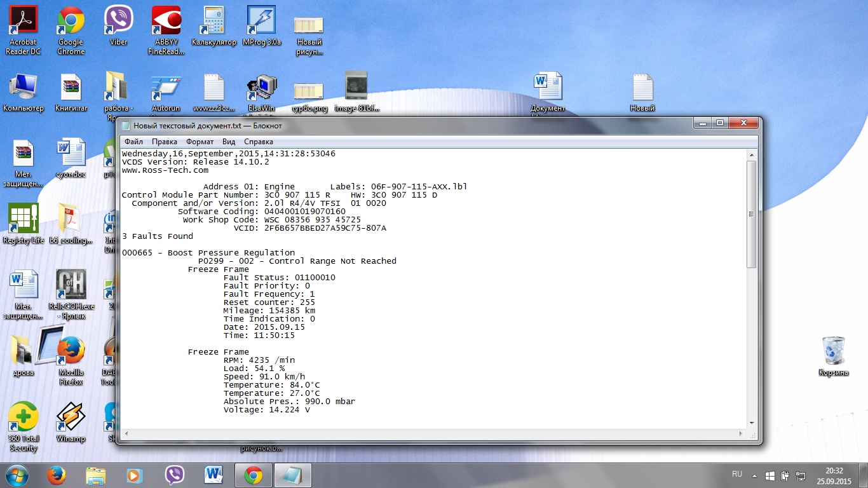Select the Компьютер desktop icon
Viewport: 868px width, 488px height.
click(24, 92)
